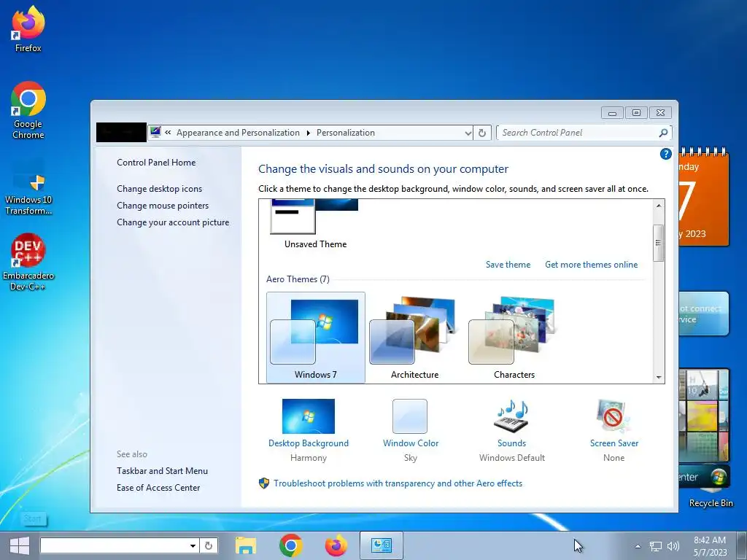Show hidden tray icons arrow

(x=638, y=546)
